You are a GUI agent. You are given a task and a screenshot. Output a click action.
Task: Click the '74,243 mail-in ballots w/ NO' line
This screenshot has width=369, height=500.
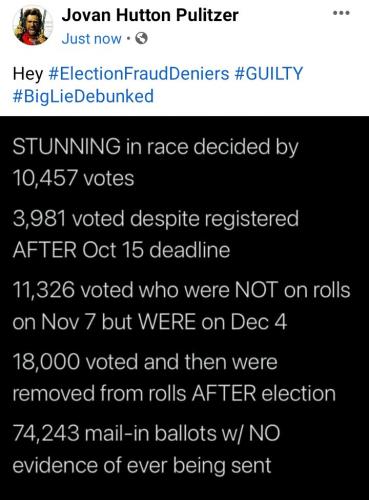(146, 433)
